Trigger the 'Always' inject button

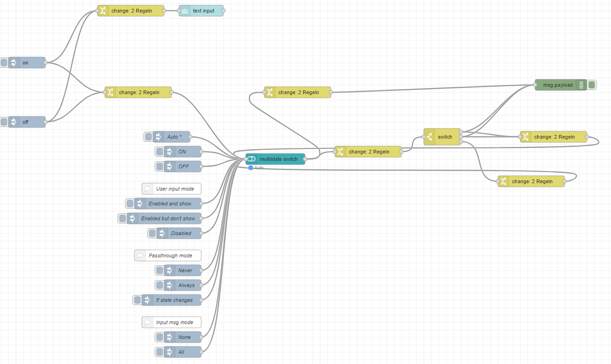coord(159,285)
